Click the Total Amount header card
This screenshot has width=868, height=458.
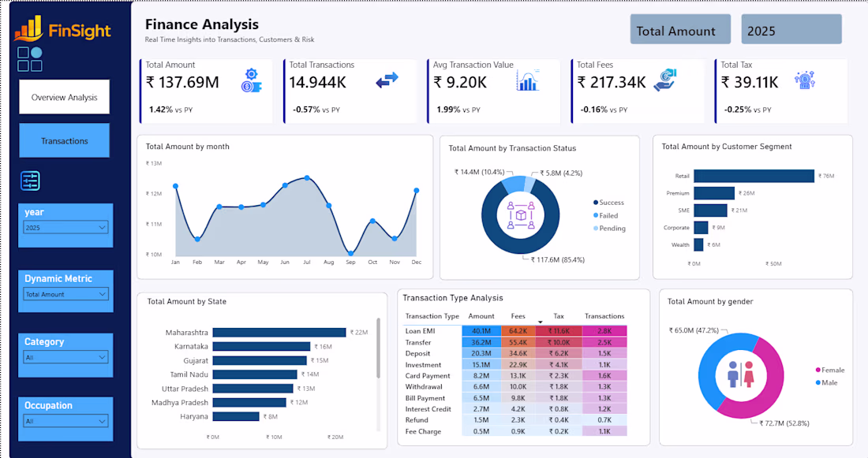[680, 29]
